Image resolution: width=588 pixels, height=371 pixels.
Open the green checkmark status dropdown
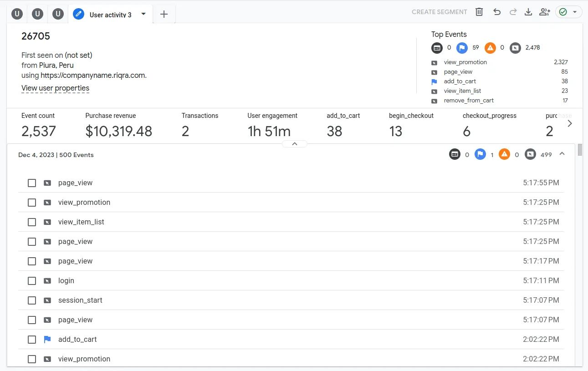[x=569, y=12]
